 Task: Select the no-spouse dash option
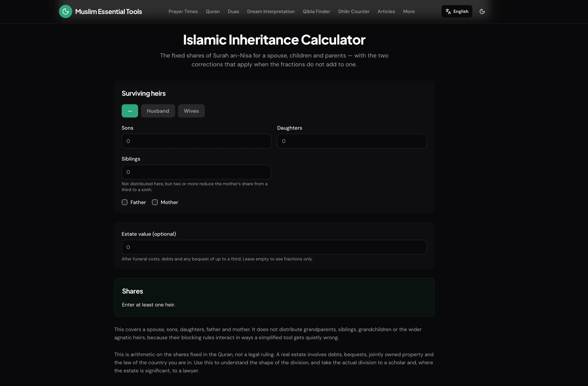pos(130,111)
